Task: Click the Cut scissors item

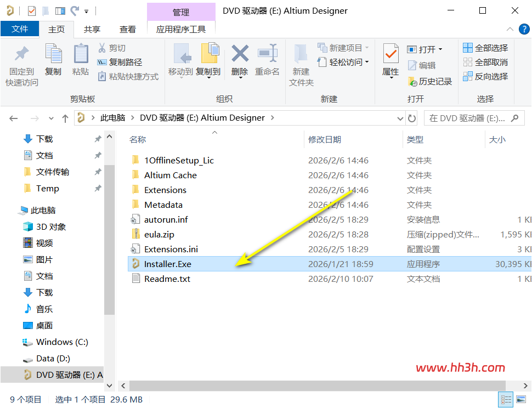Action: [112, 48]
